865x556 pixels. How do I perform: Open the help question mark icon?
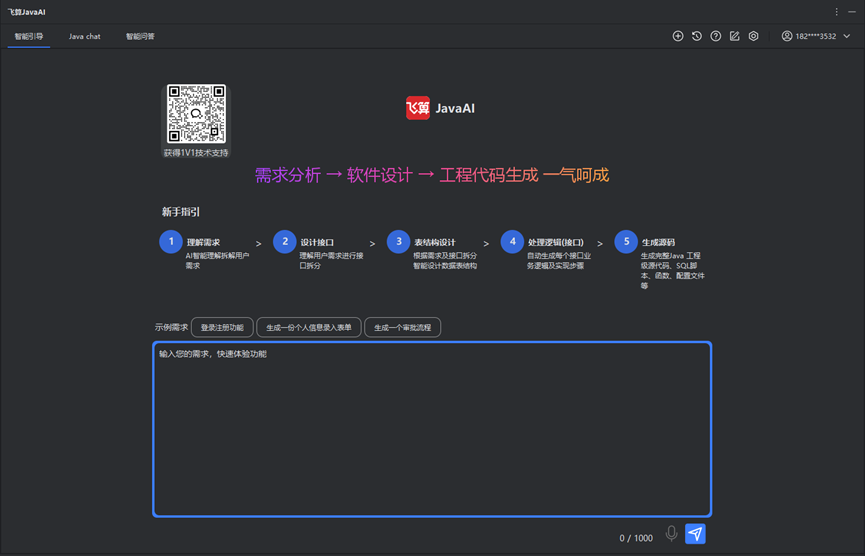[x=716, y=36]
